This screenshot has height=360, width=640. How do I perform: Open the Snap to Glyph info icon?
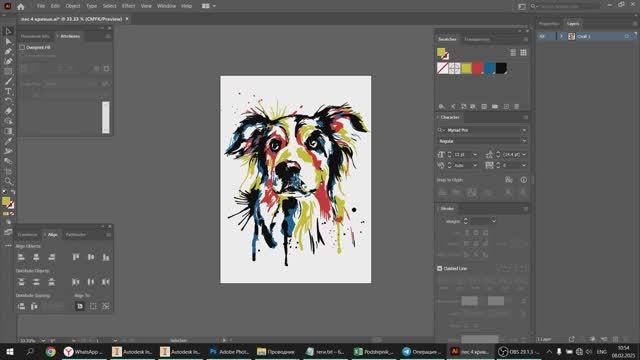pyautogui.click(x=523, y=180)
